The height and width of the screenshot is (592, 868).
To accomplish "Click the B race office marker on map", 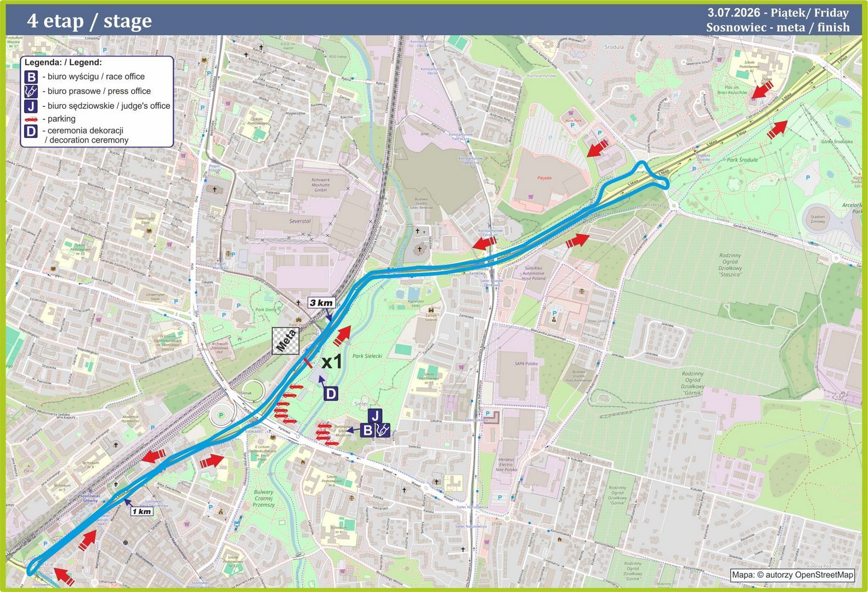I will pos(368,430).
